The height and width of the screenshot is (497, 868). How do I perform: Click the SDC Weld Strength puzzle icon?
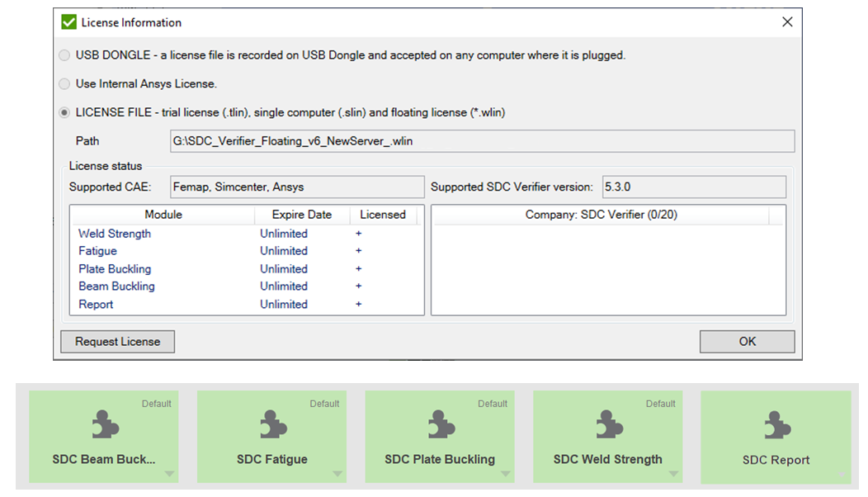coord(610,424)
